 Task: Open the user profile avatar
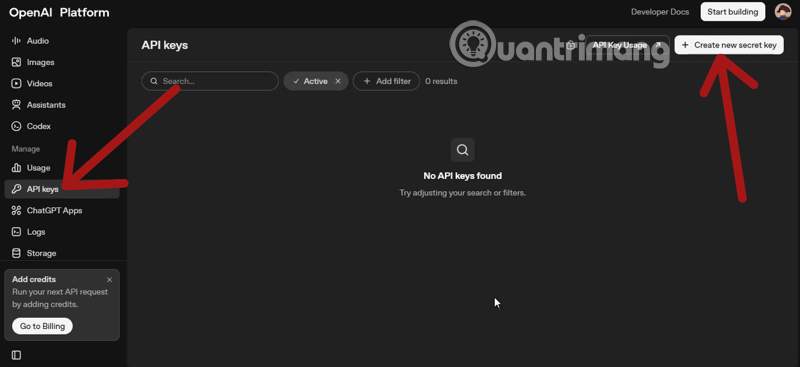coord(783,12)
